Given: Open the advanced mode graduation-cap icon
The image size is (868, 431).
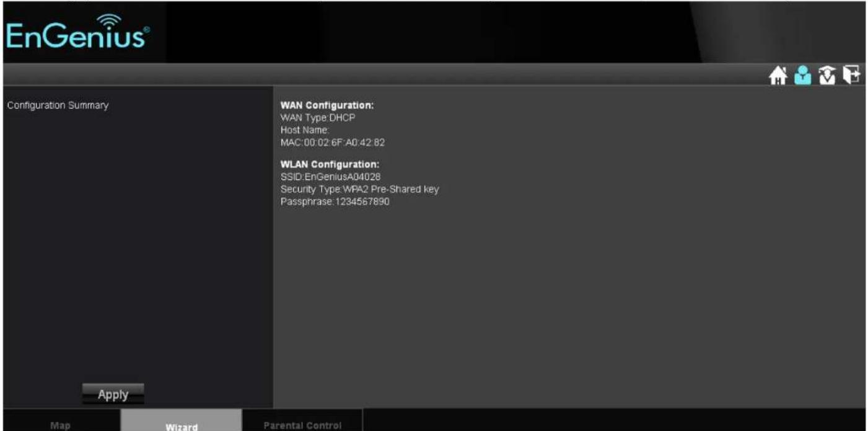Looking at the screenshot, I should click(827, 75).
